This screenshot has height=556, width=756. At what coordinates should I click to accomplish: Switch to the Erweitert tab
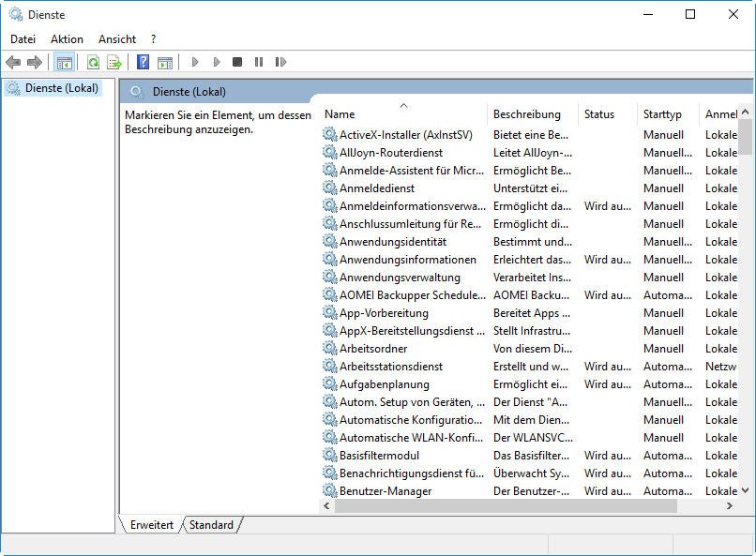(151, 525)
